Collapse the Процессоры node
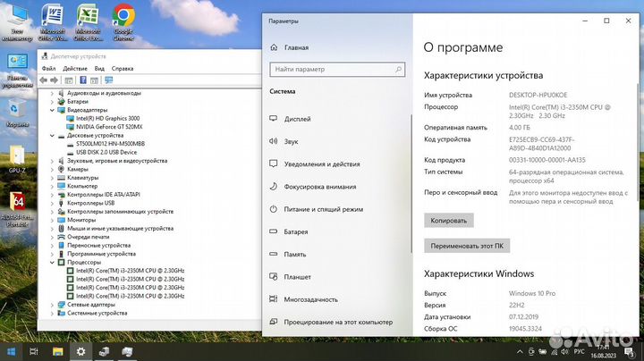 (x=52, y=263)
